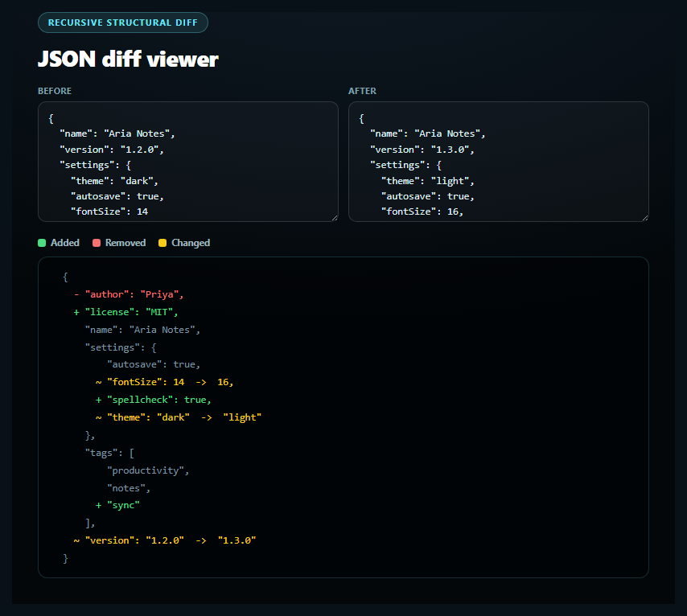Click "version": "1.3.0" in AFTER textarea
The width and height of the screenshot is (687, 616).
(x=422, y=150)
